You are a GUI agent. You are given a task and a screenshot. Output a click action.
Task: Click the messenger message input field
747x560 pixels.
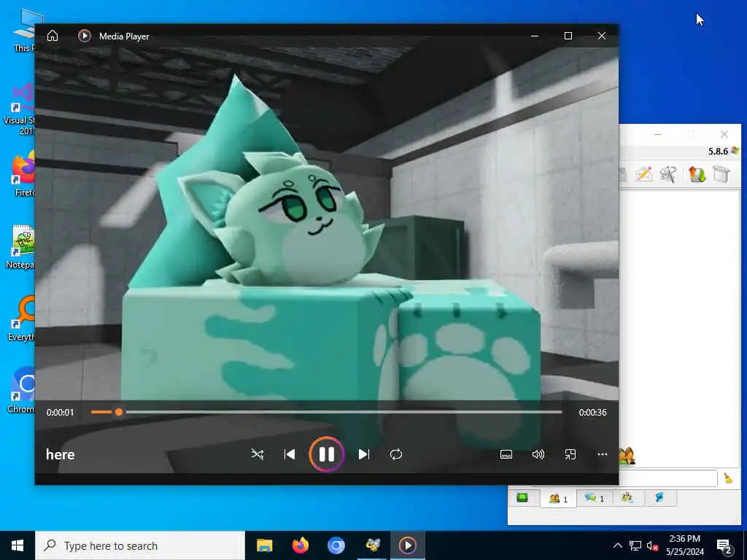pyautogui.click(x=668, y=478)
